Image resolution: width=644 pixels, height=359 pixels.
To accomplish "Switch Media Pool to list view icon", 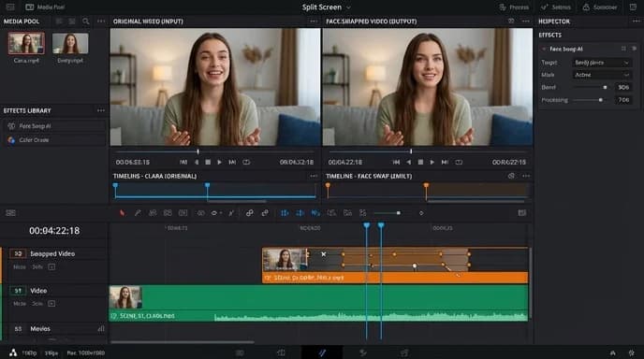I will click(59, 22).
